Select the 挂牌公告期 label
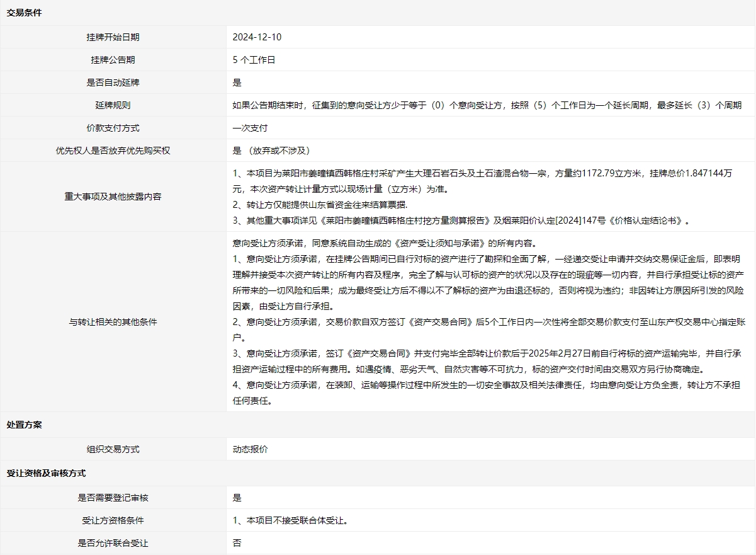The image size is (756, 555). 113,60
